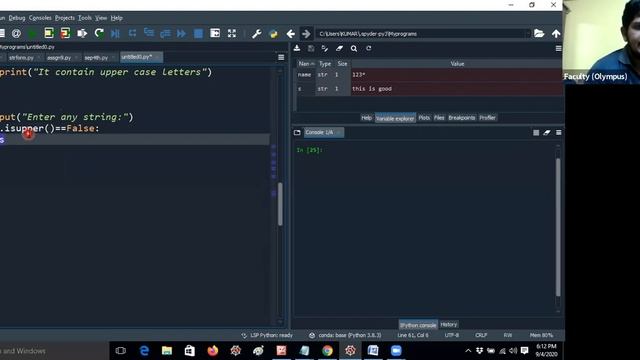Click the Run selection icon

(x=82, y=33)
